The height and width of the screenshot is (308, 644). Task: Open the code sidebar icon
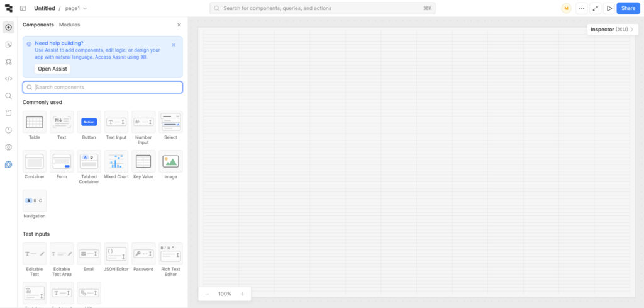click(x=8, y=79)
